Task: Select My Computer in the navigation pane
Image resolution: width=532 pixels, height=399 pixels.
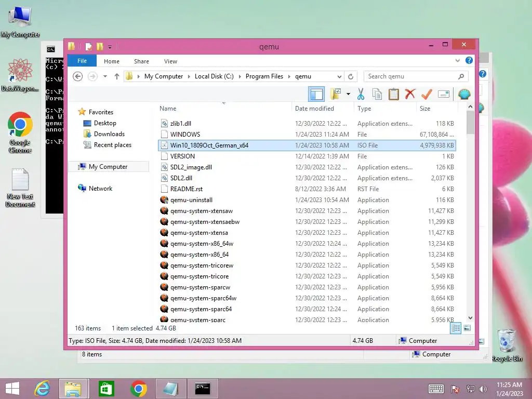Action: pos(108,167)
